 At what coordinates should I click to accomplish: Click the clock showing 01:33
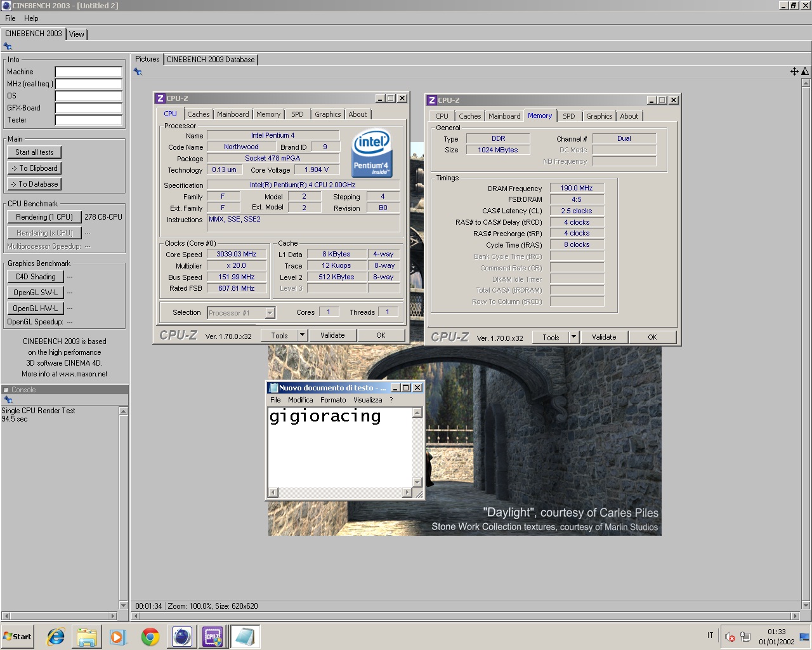(776, 632)
